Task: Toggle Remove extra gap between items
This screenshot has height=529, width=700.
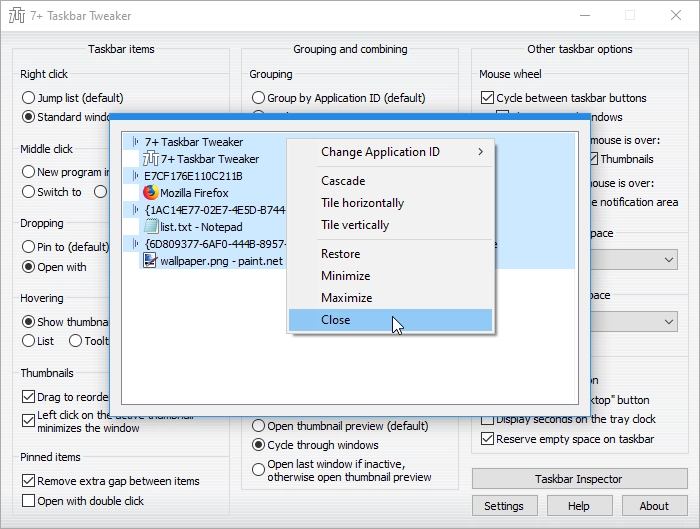Action: [28, 481]
